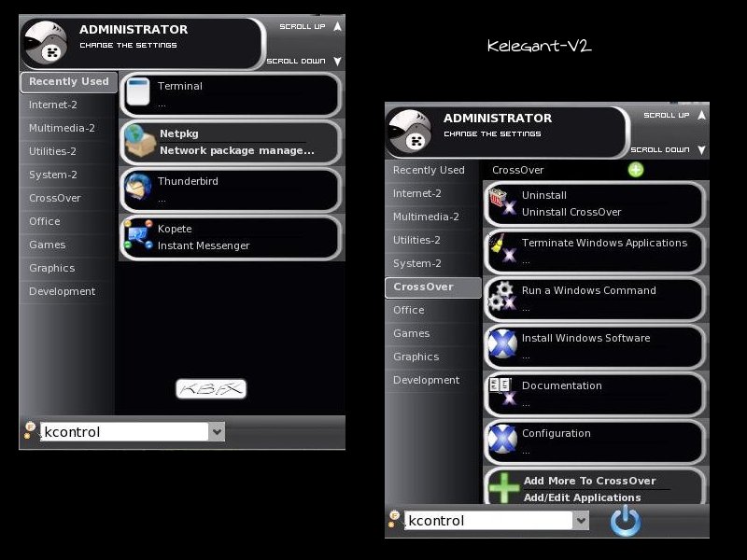Image resolution: width=747 pixels, height=560 pixels.
Task: Click the scroll down arrow in left menu
Action: tap(337, 62)
